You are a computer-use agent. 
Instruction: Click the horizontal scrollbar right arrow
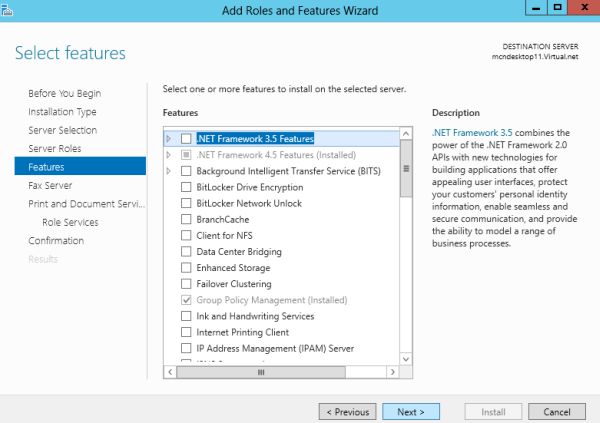coord(392,372)
